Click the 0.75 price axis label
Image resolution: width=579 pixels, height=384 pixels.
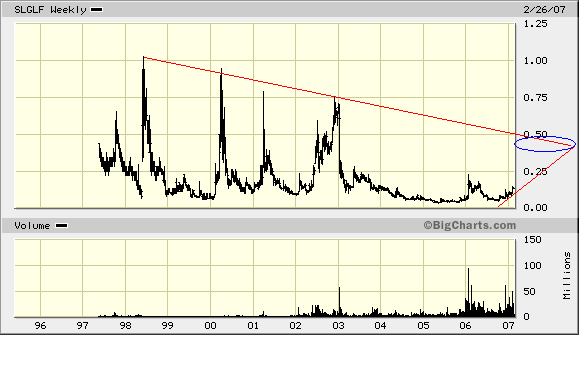[535, 97]
